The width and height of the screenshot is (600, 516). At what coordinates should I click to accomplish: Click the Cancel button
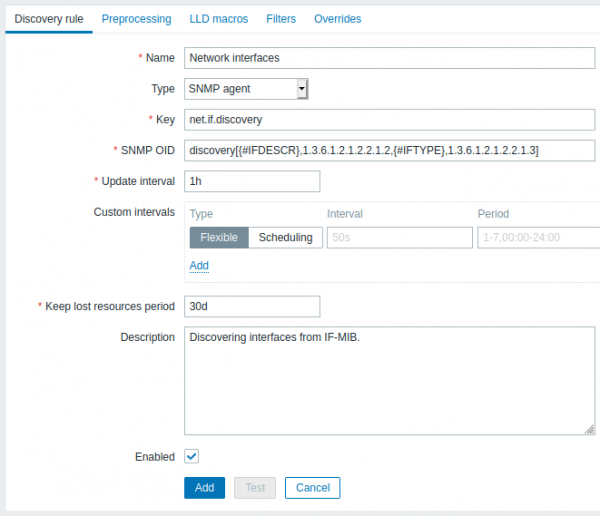[x=313, y=488]
